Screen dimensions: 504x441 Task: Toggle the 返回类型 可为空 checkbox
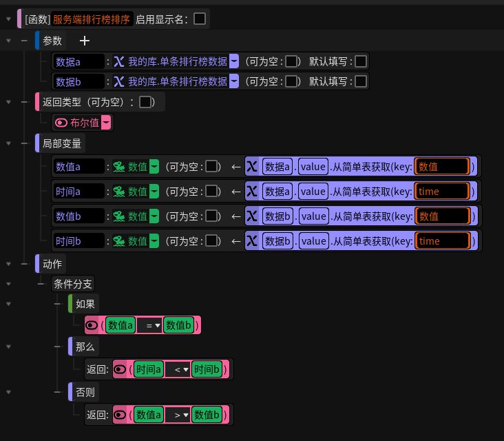(x=145, y=102)
